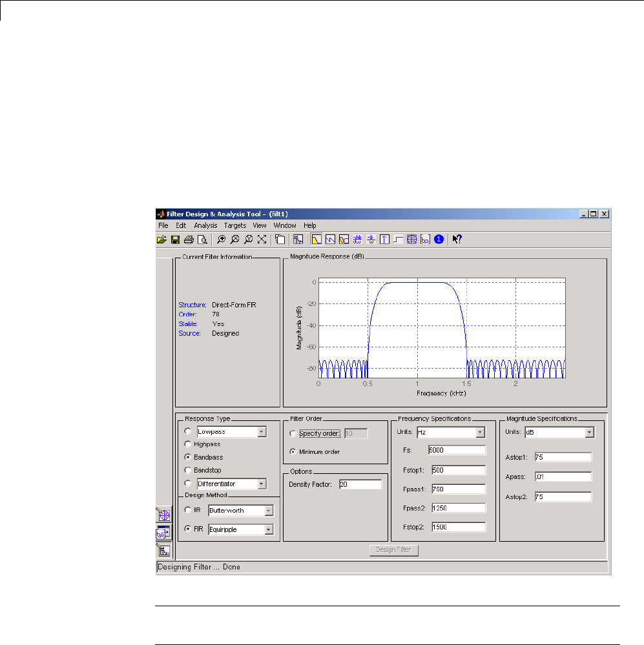
Task: Open print preview from the toolbar
Action: [202, 240]
